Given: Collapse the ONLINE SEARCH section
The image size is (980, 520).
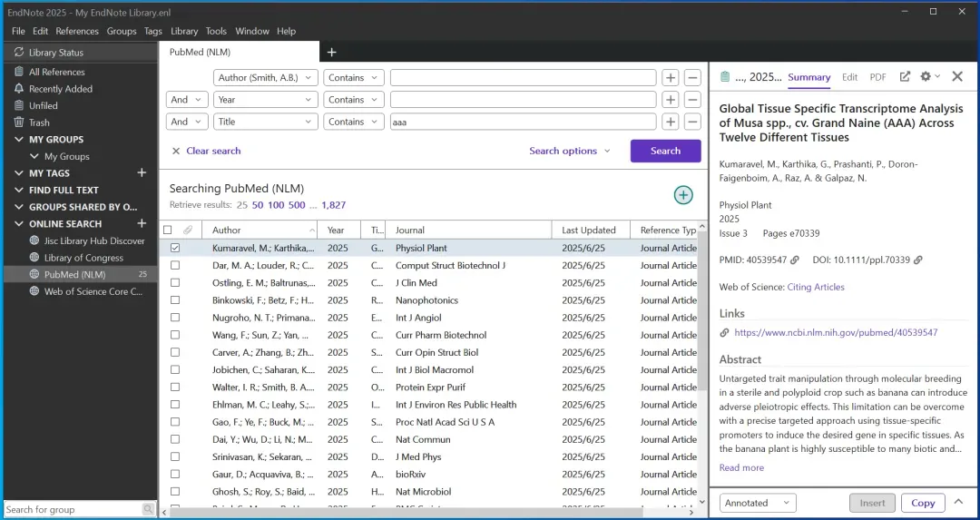Looking at the screenshot, I should tap(19, 224).
